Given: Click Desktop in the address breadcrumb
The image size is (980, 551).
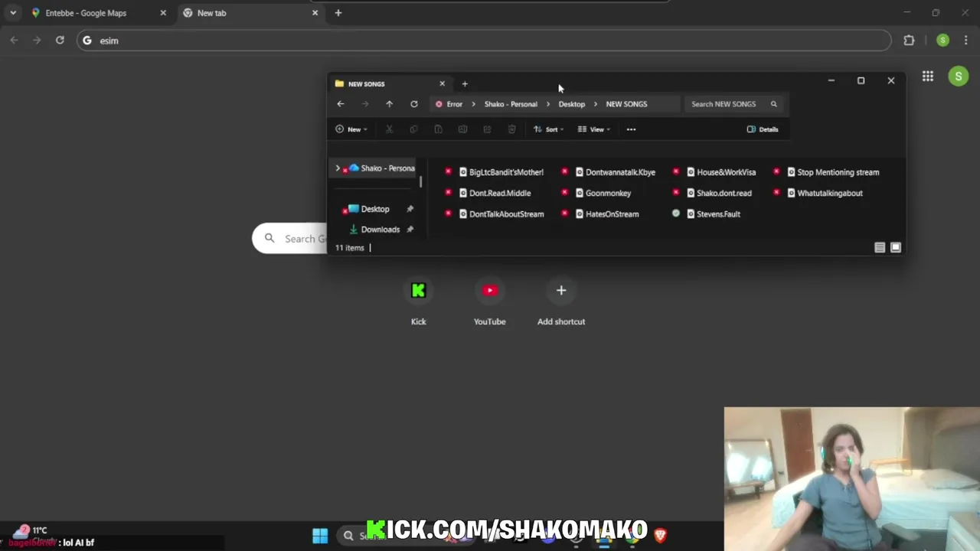Looking at the screenshot, I should click(571, 104).
